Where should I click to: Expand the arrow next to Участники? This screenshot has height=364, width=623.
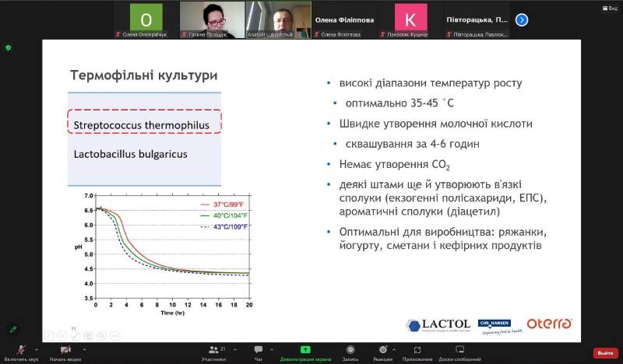[235, 350]
